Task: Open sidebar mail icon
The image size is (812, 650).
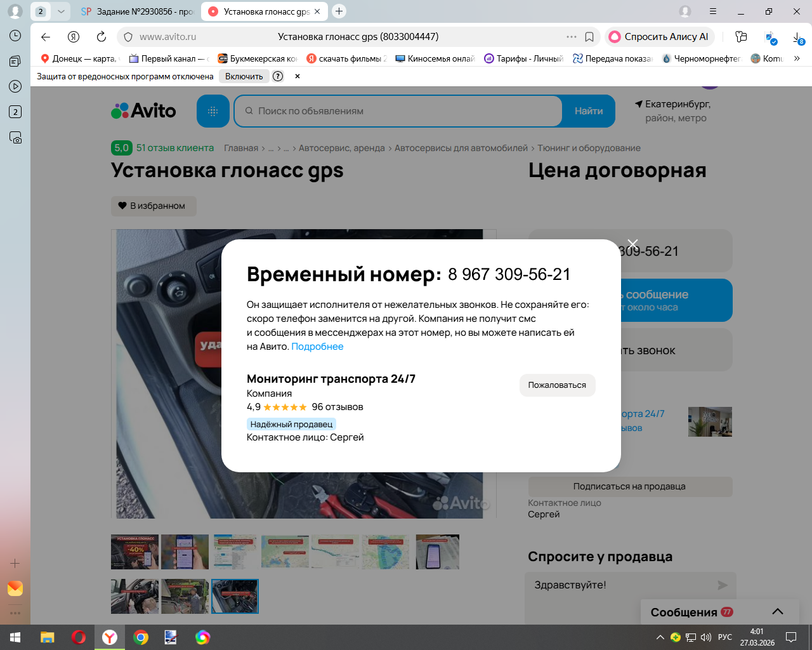Action: point(15,588)
